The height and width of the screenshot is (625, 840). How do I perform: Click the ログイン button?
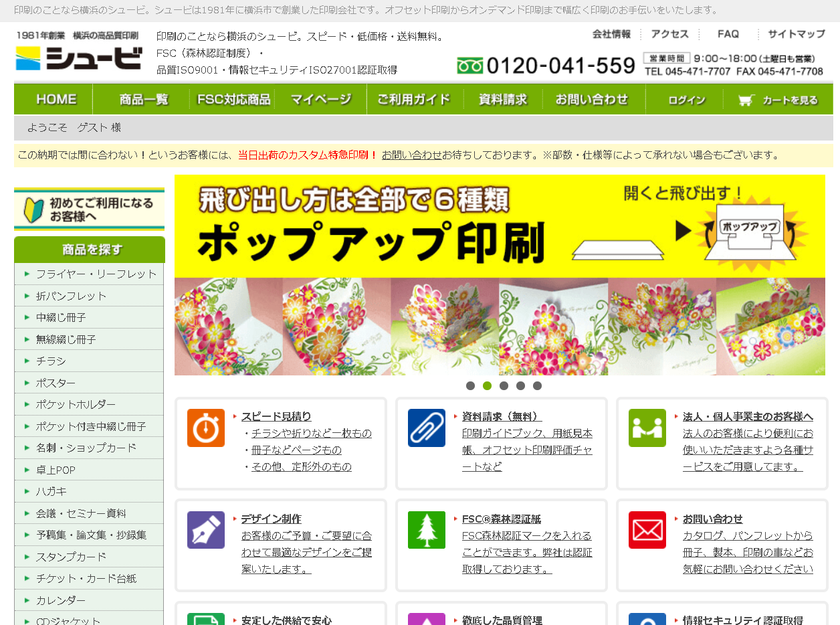coord(686,100)
